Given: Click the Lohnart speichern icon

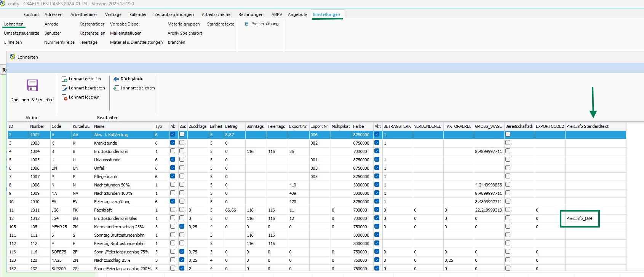Looking at the screenshot, I should pyautogui.click(x=116, y=88).
